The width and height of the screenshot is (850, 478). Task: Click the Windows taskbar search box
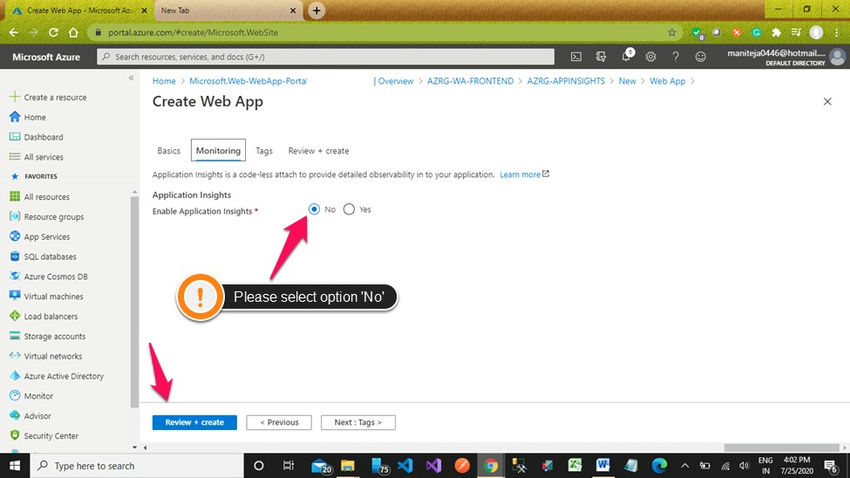click(x=137, y=466)
